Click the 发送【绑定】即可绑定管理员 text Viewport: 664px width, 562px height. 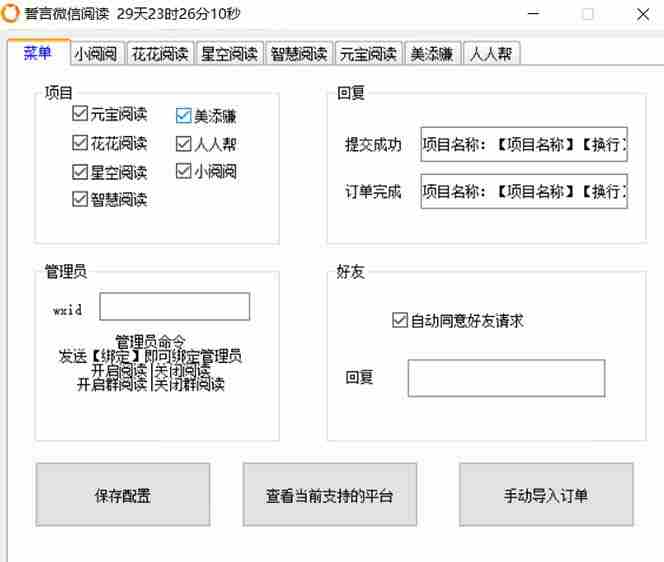coord(150,356)
